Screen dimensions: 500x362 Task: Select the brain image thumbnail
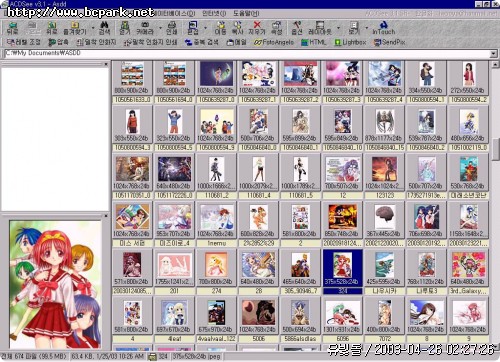(x=385, y=217)
